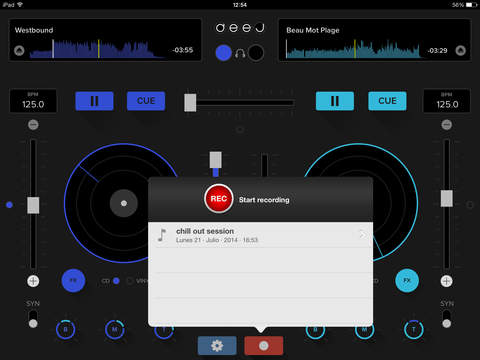Enable blue headphone cue for left deck
This screenshot has height=360, width=480.
coord(223,53)
